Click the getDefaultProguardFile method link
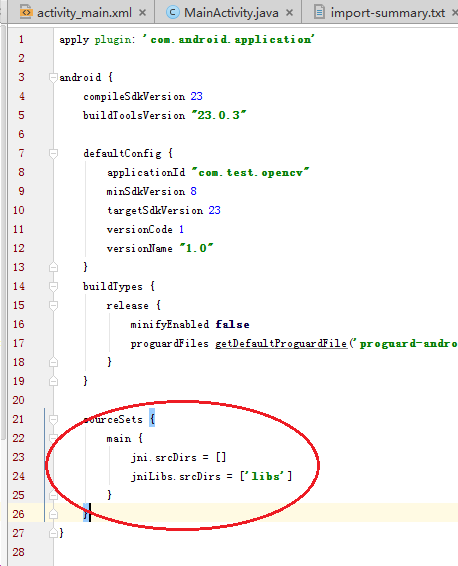458x566 pixels. (x=281, y=344)
